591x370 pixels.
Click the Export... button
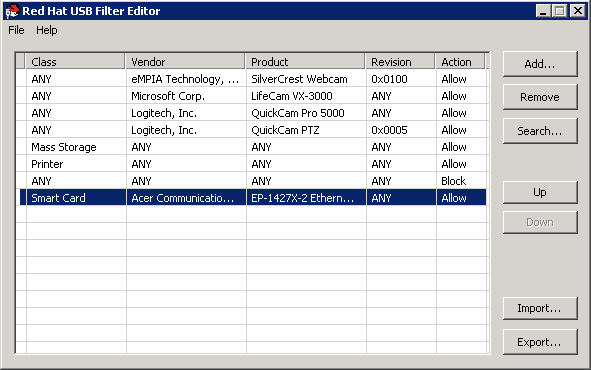click(540, 342)
